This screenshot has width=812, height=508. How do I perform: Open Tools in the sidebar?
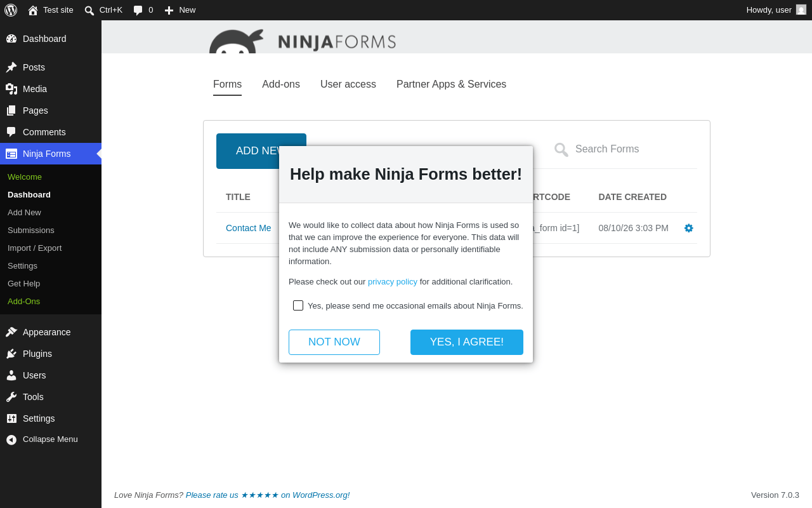[51, 397]
